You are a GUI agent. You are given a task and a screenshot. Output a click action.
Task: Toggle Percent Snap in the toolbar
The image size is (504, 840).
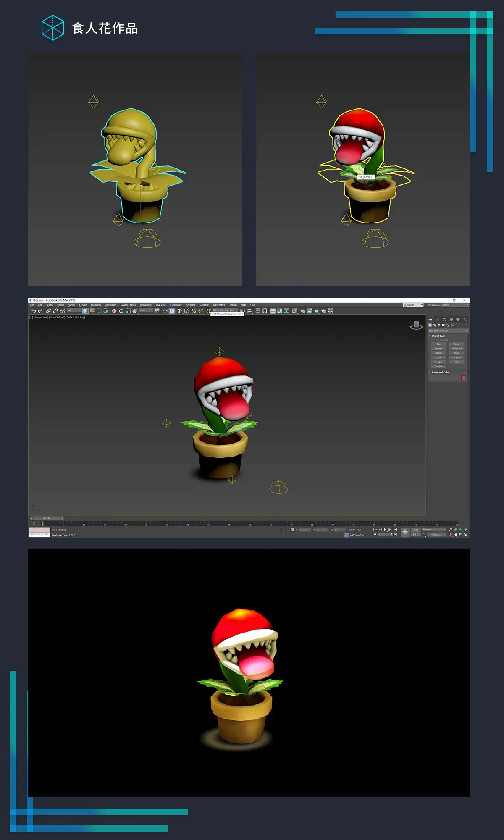coord(194,311)
